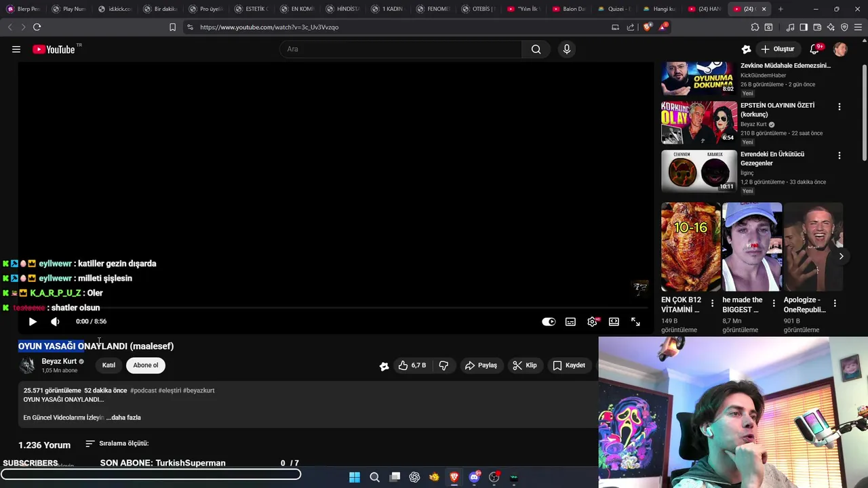Click the address bar URL
Image resolution: width=868 pixels, height=488 pixels.
coord(269,27)
